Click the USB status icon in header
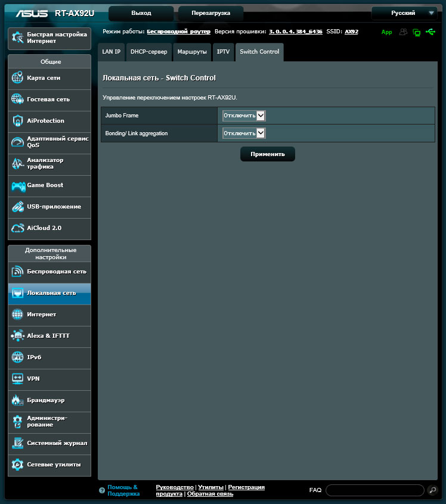Viewport: 446px width, 504px height. [430, 32]
